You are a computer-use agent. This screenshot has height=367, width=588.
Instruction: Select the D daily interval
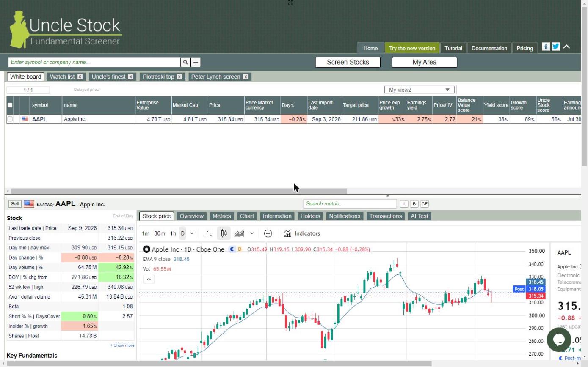[x=183, y=233]
